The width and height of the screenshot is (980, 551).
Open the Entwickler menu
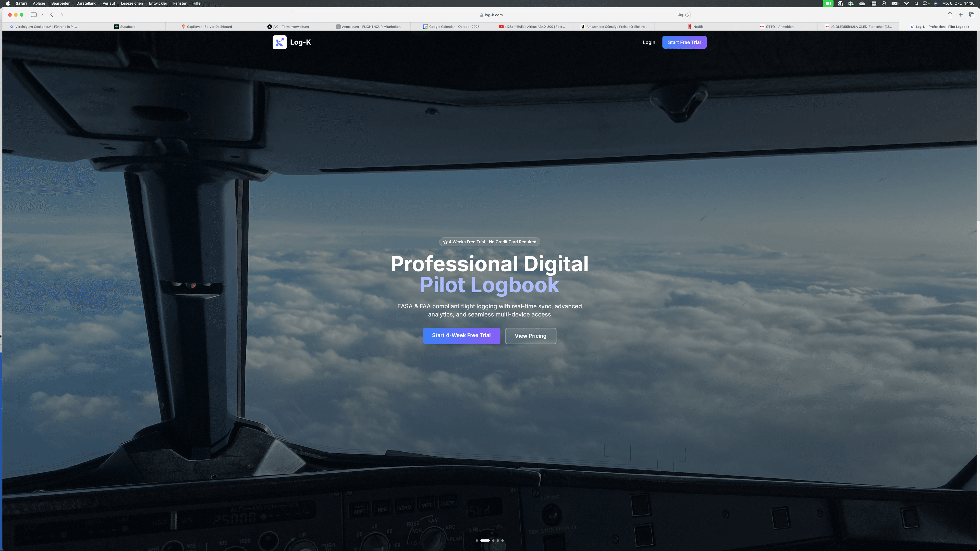tap(158, 3)
